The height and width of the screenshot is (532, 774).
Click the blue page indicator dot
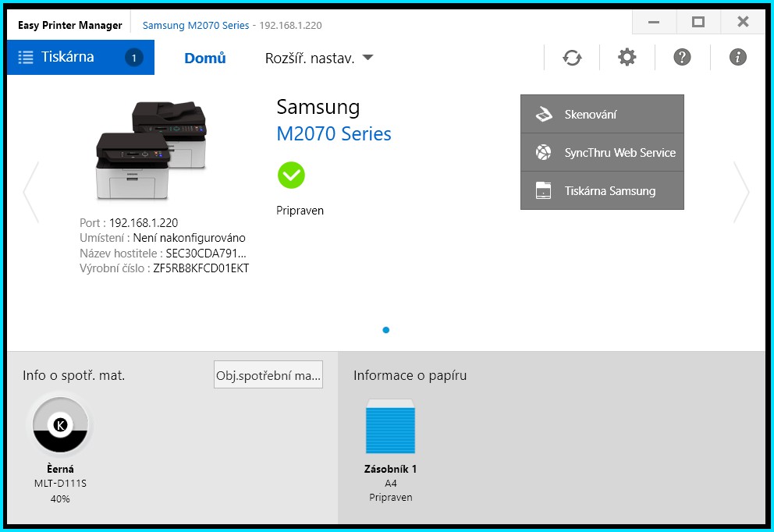(x=386, y=330)
